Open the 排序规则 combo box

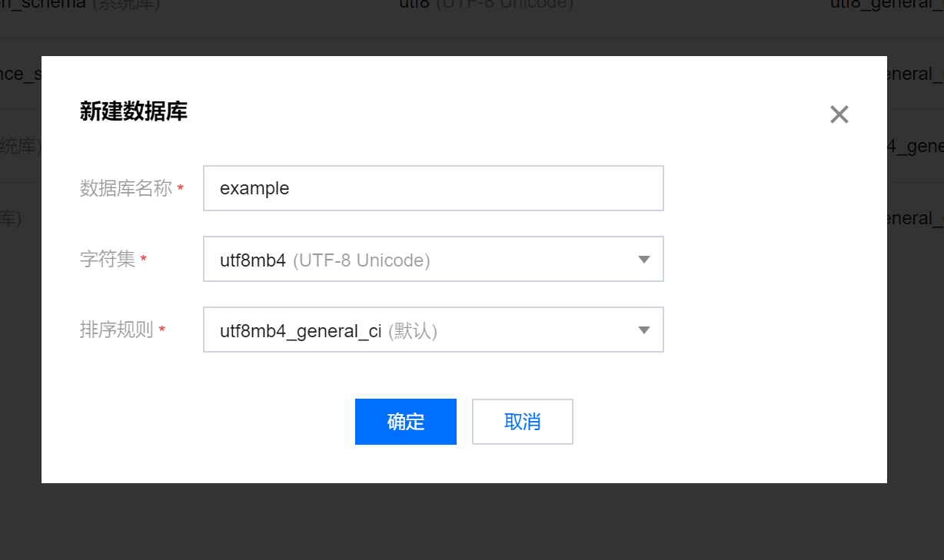click(433, 330)
